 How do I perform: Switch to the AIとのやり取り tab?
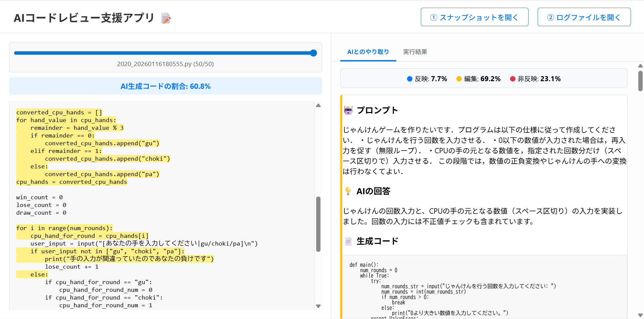point(368,52)
